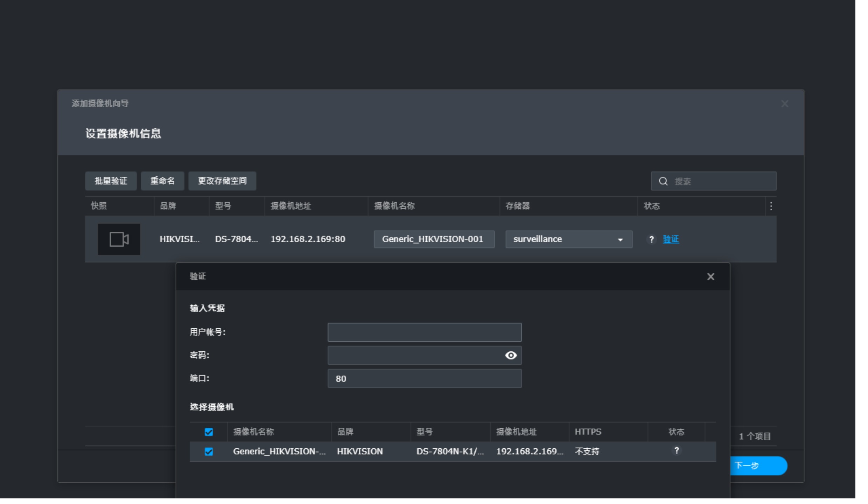Close the 验证 dialog with X
868x504 pixels.
point(710,277)
